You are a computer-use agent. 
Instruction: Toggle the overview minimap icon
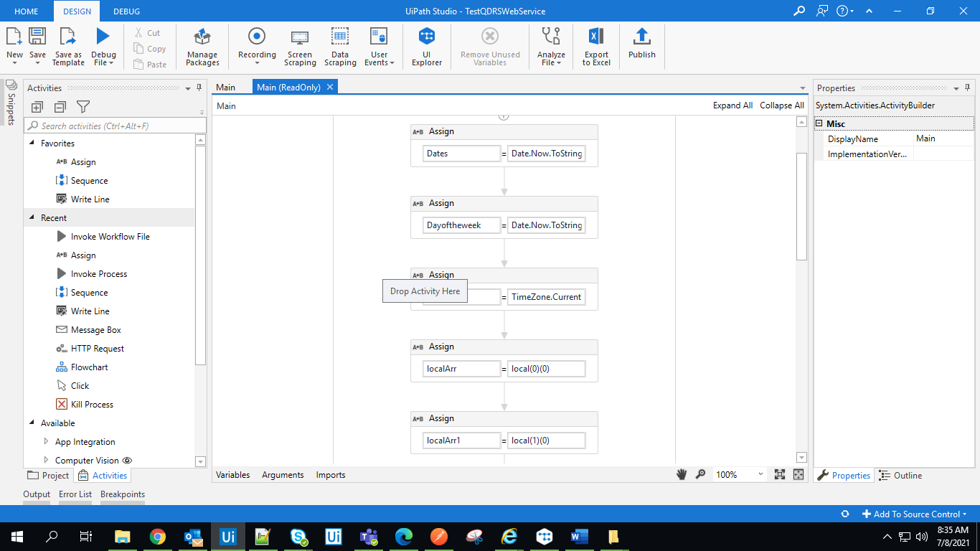point(798,474)
